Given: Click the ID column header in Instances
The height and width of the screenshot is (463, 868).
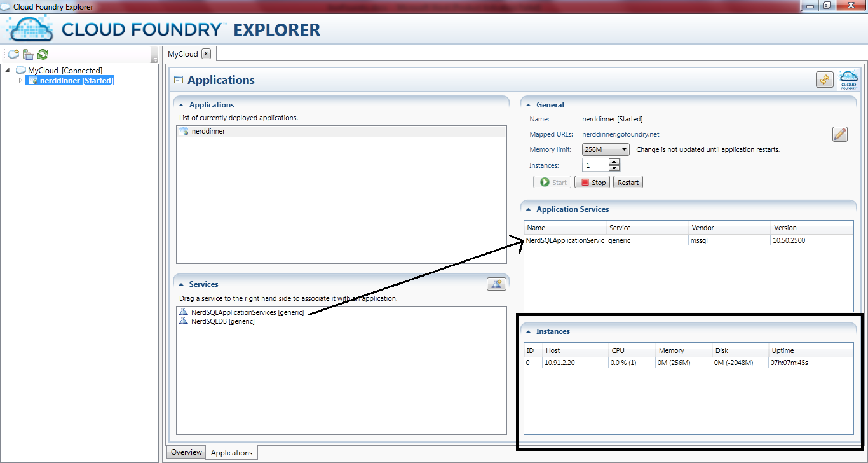Looking at the screenshot, I should point(533,350).
